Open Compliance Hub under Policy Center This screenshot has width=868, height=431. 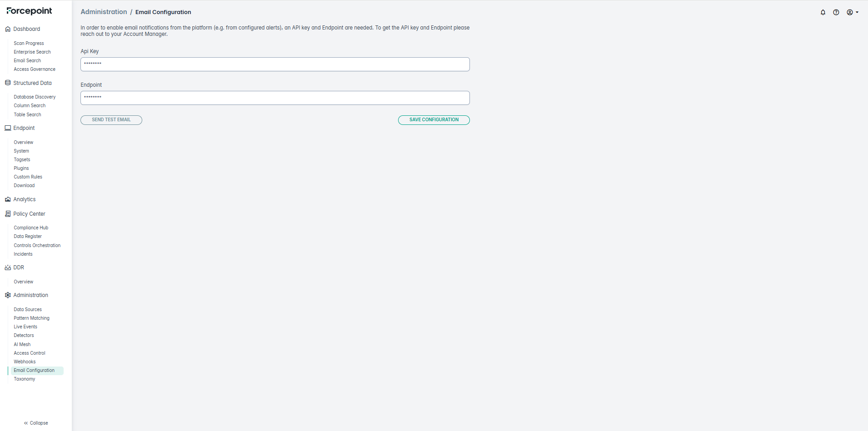coord(31,228)
